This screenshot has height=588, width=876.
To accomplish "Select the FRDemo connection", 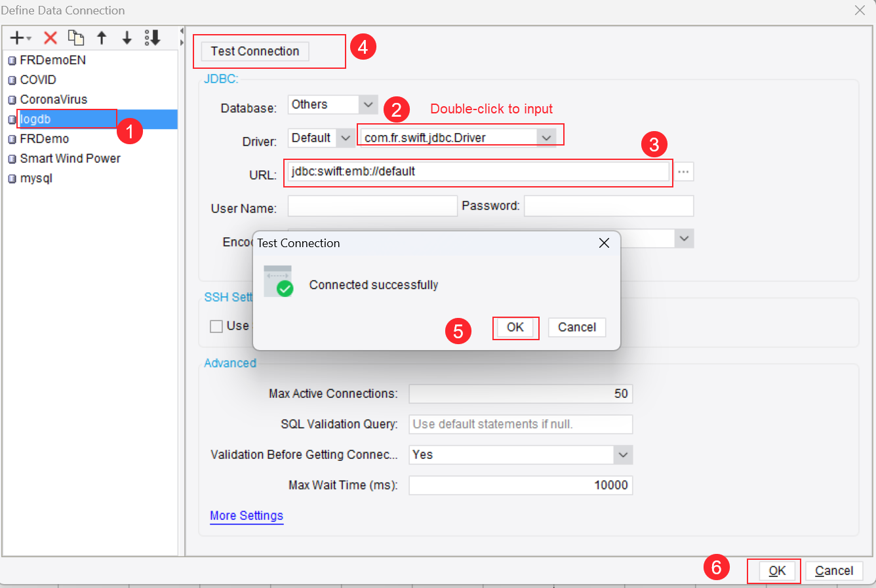I will 90,139.
